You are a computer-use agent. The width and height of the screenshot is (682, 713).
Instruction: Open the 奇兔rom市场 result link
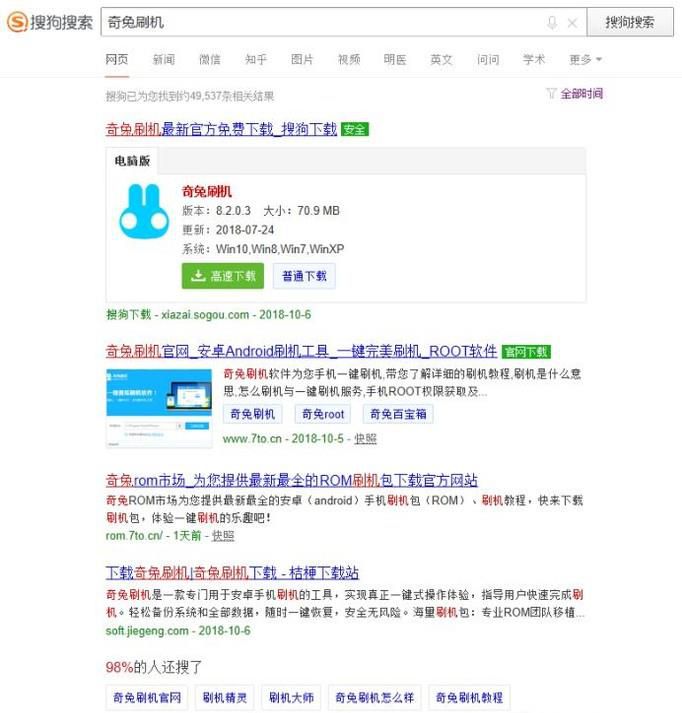tap(291, 480)
